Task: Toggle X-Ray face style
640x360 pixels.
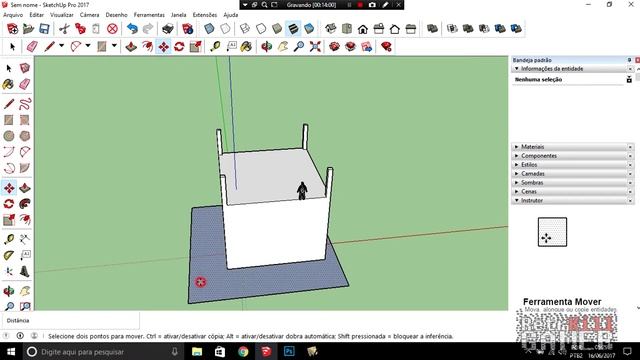Action: coord(209,29)
